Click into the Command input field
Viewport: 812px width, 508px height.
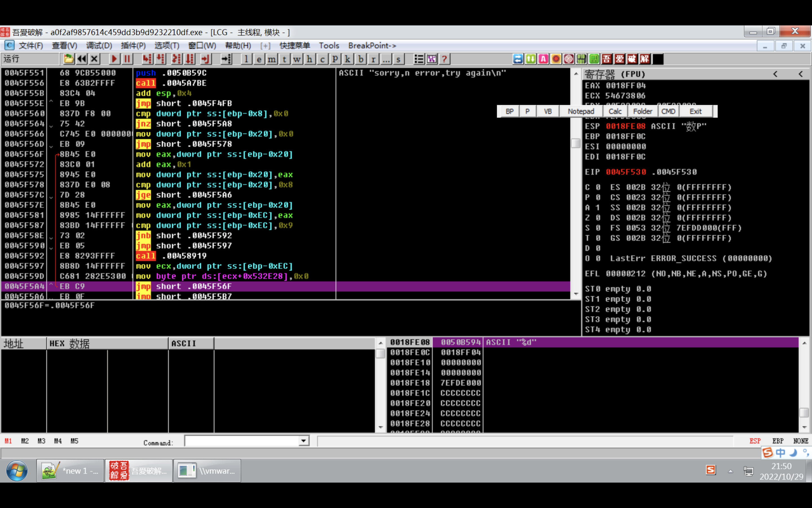click(x=242, y=441)
